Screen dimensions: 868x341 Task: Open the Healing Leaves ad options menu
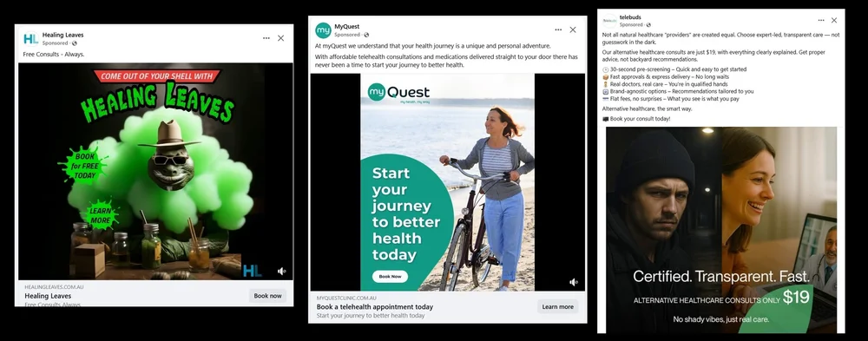(x=266, y=38)
